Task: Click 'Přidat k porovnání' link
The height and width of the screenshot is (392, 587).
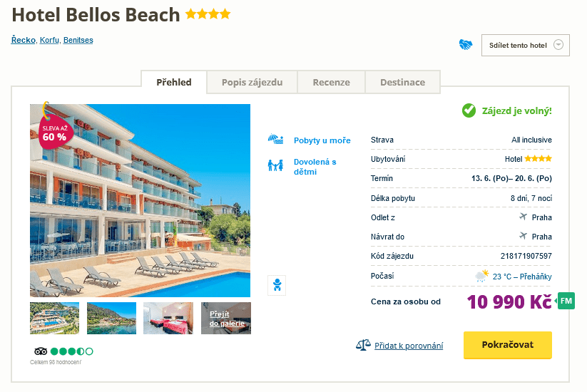Action: pyautogui.click(x=409, y=346)
